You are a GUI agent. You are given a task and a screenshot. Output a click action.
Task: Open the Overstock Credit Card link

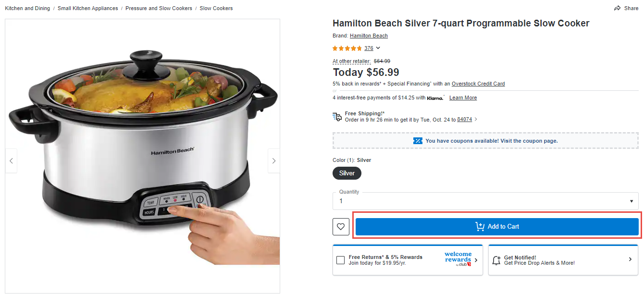point(478,84)
